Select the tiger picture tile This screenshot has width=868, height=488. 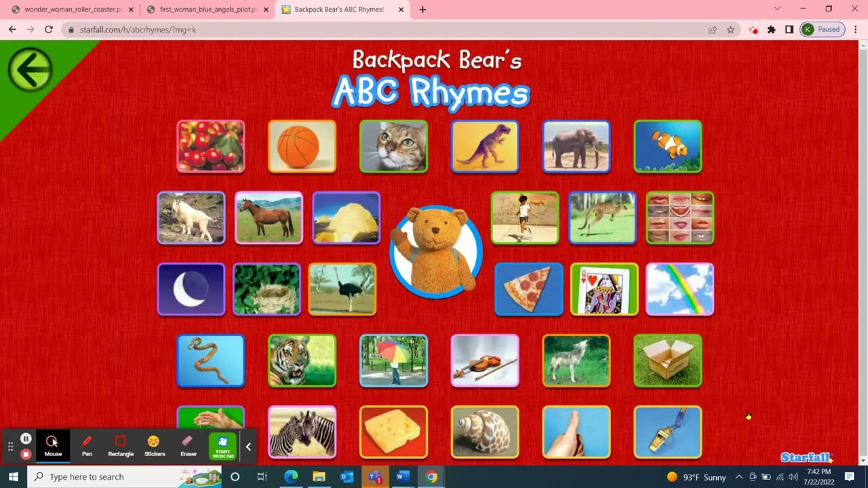[x=302, y=361]
